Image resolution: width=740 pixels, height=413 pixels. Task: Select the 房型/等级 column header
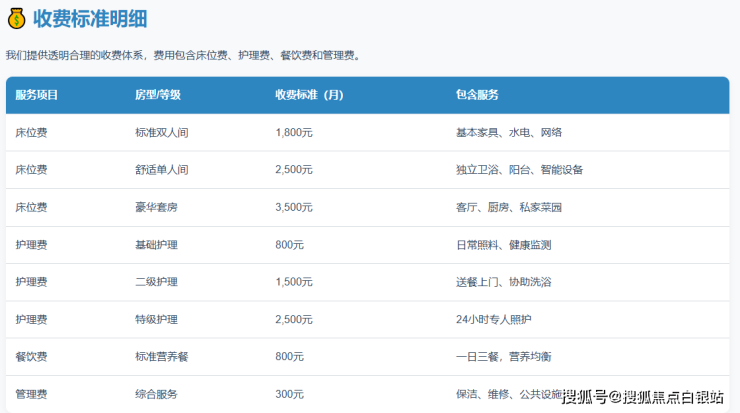pos(158,95)
